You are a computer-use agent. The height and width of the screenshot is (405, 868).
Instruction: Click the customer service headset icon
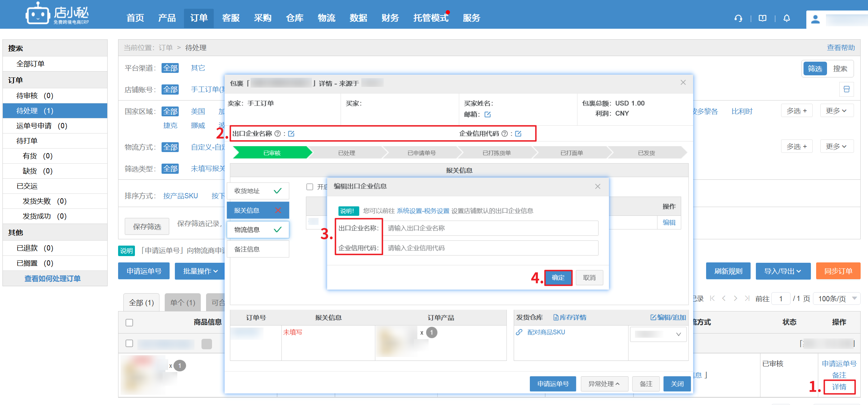738,18
